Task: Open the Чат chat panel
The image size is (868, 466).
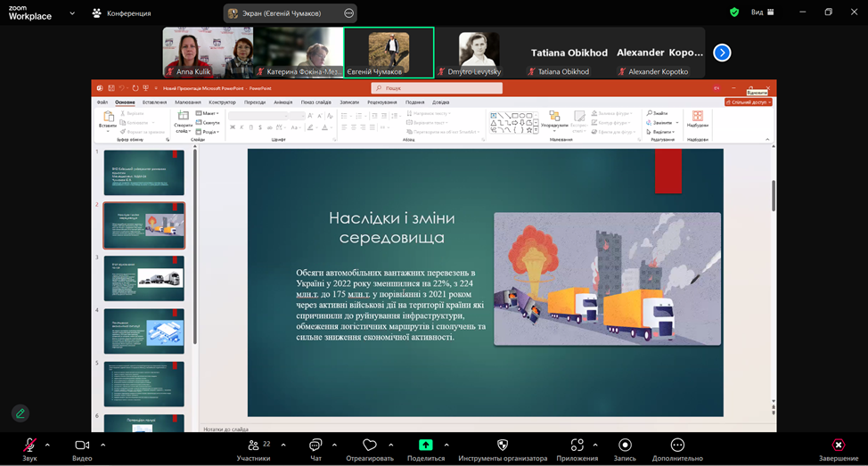Action: [x=315, y=446]
